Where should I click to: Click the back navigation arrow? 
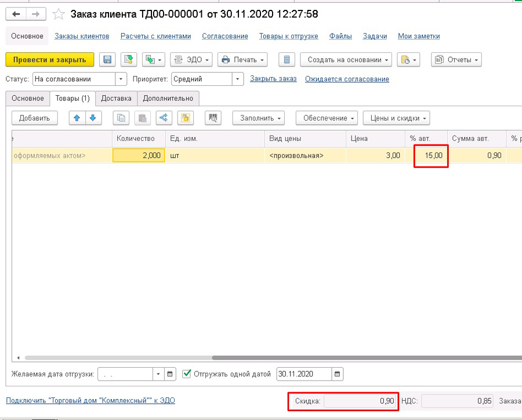pos(16,14)
